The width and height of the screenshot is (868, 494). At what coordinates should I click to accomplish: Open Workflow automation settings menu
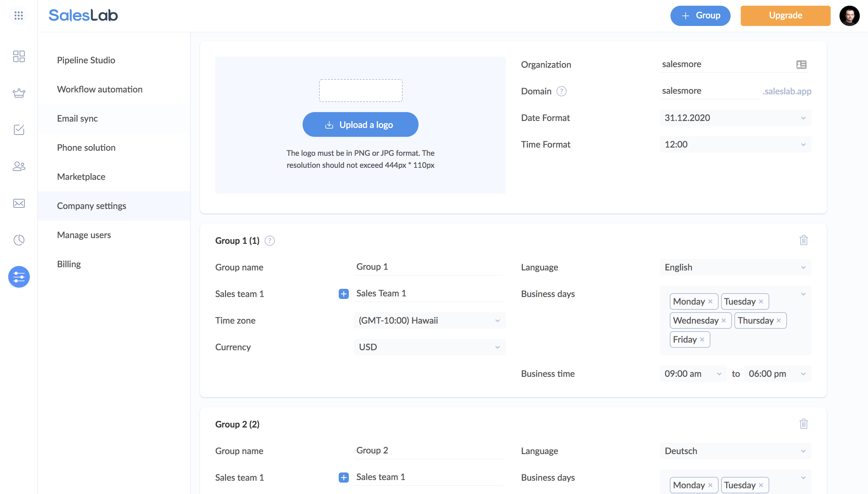coord(100,89)
